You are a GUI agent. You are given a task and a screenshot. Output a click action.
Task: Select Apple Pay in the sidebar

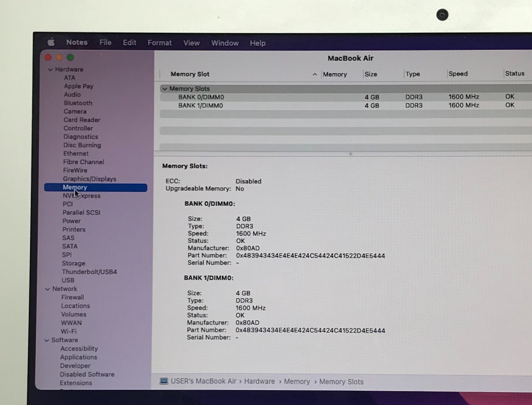point(78,86)
